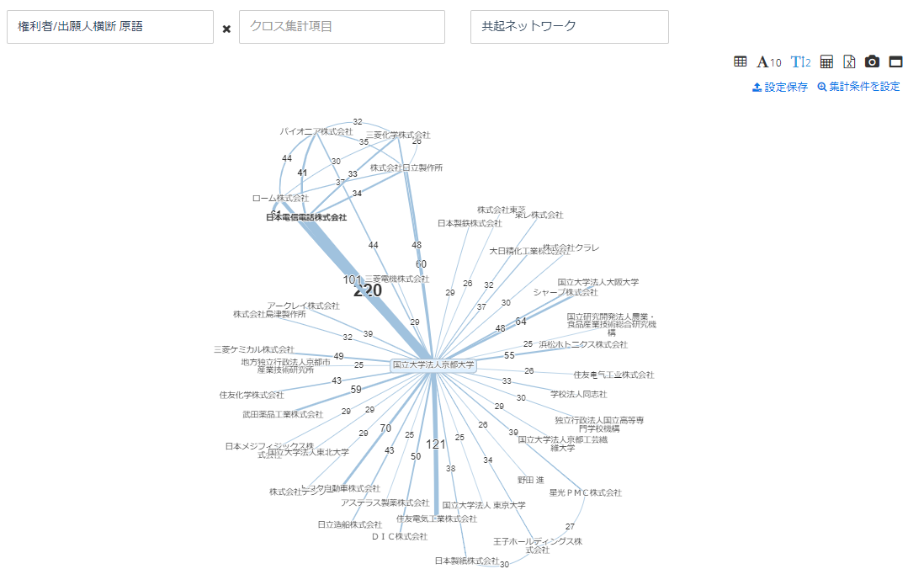This screenshot has width=924, height=585.
Task: Select the 国立大学法人京都大学 center node
Action: tap(433, 365)
